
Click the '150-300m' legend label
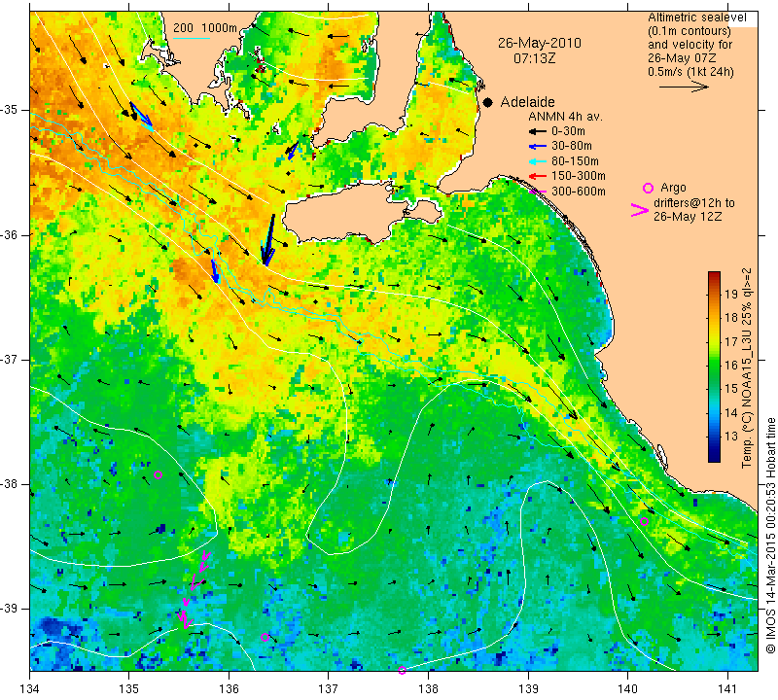tap(579, 176)
